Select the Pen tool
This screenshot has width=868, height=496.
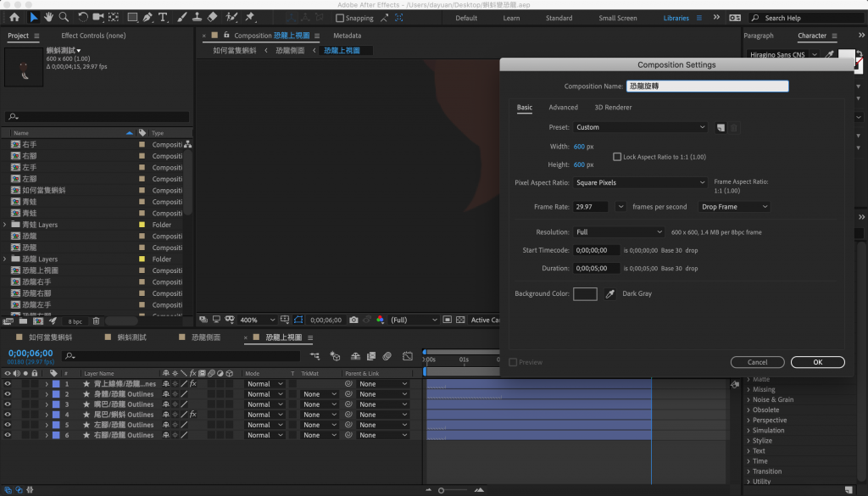point(147,17)
